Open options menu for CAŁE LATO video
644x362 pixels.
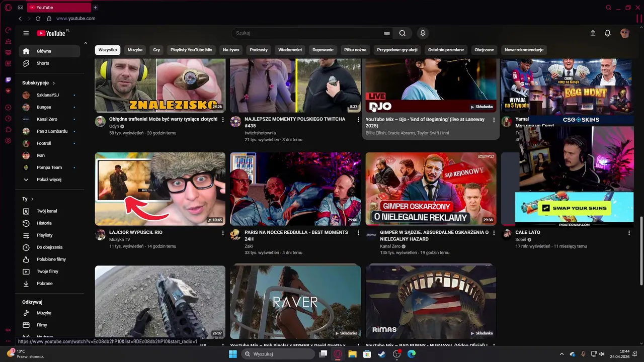point(629,233)
